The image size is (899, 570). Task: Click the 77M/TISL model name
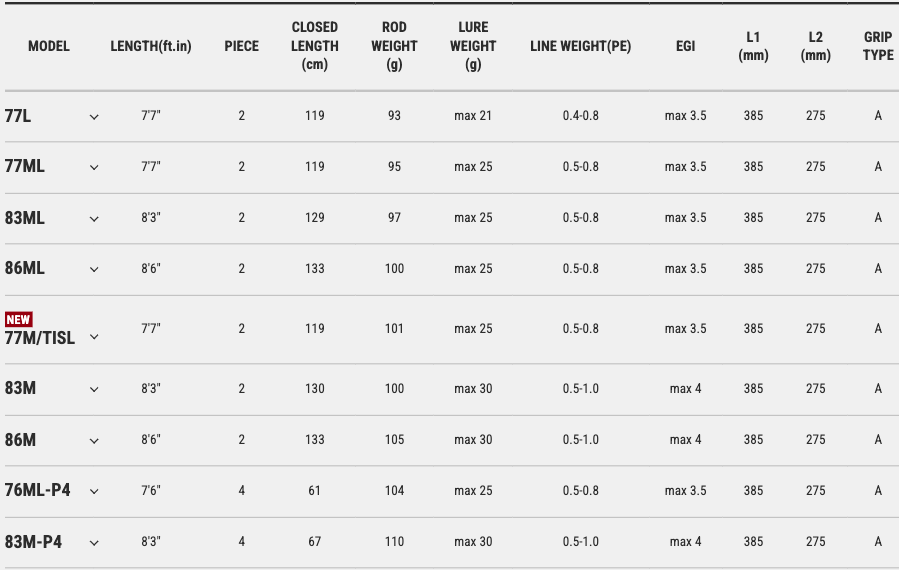pos(40,338)
